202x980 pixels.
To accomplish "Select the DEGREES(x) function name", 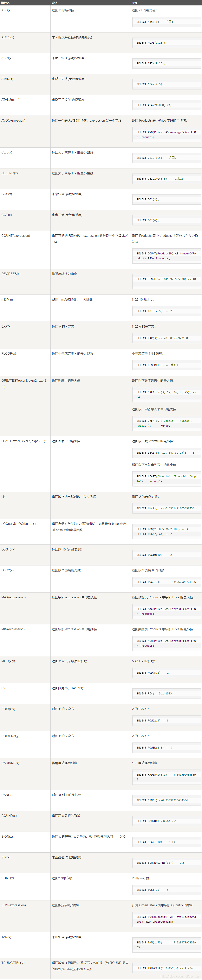I will coord(11,274).
